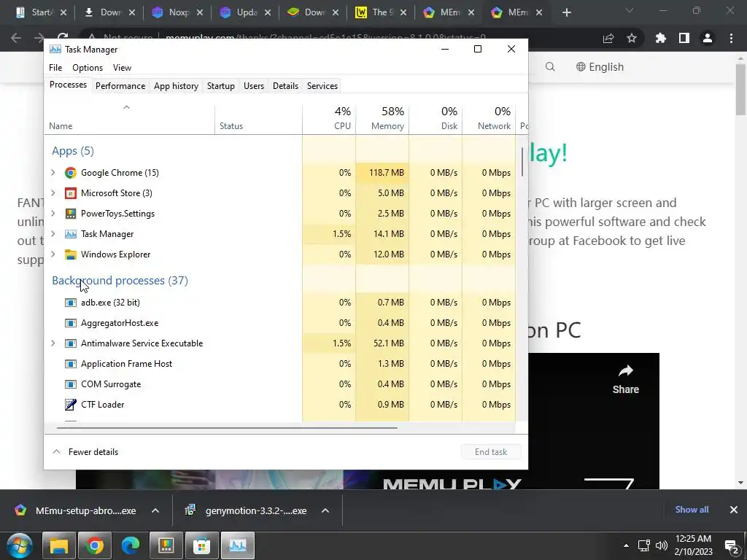Open Chrome's three-dot menu

(731, 38)
